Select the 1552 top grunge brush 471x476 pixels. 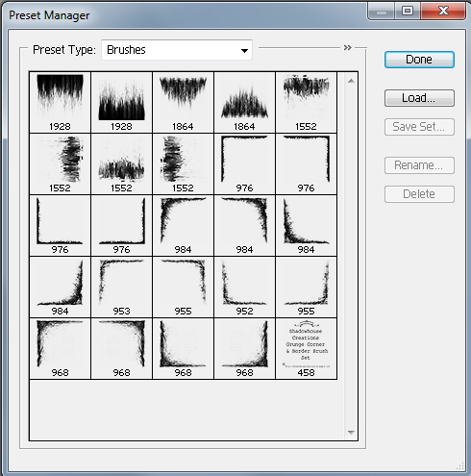coord(306,102)
